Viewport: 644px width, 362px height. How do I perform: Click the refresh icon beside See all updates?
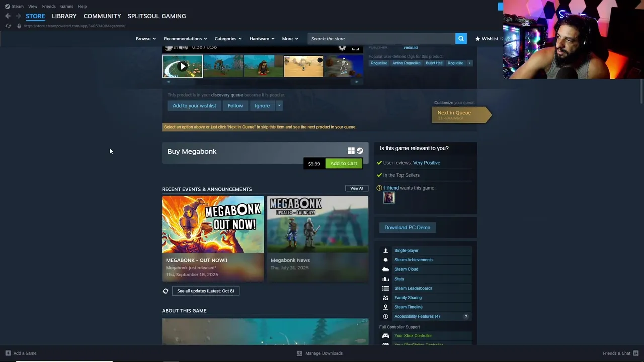click(x=165, y=291)
